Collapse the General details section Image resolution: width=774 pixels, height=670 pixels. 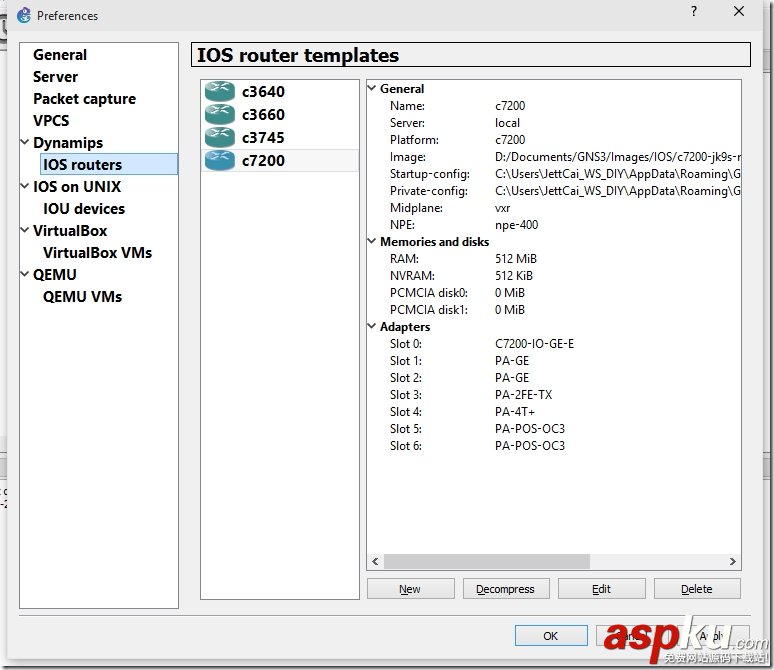(372, 88)
